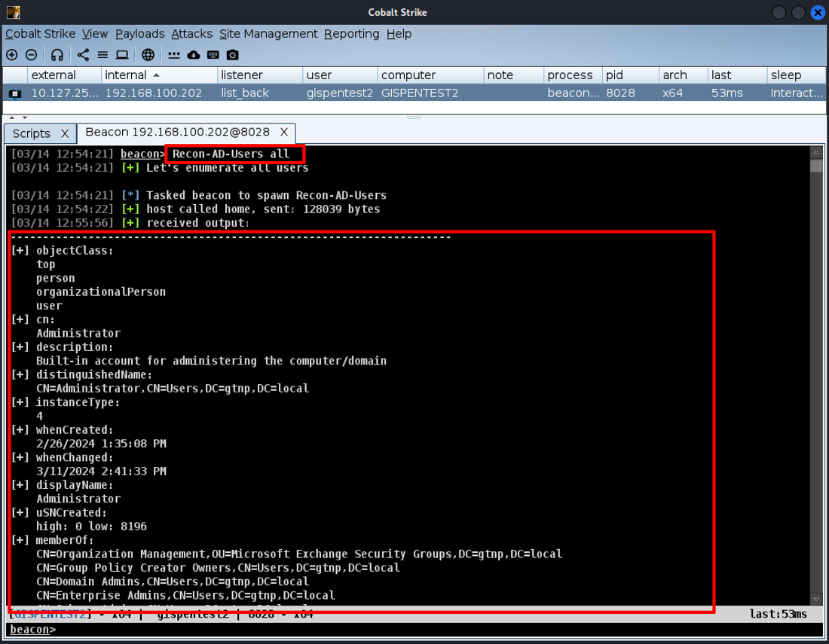Image resolution: width=829 pixels, height=644 pixels.
Task: Click the 'Recon-AD-Users all' command text
Action: [231, 154]
